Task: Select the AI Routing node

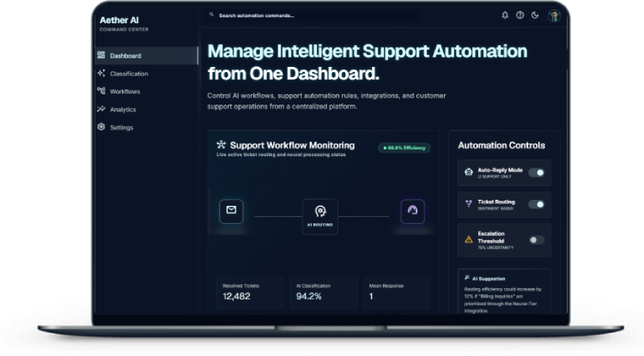Action: 320,216
